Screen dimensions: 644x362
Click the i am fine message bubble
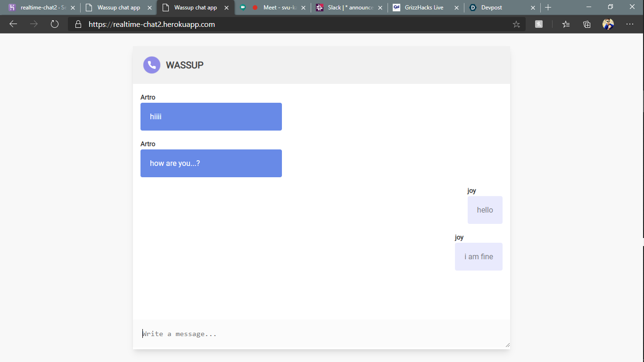pos(479,256)
